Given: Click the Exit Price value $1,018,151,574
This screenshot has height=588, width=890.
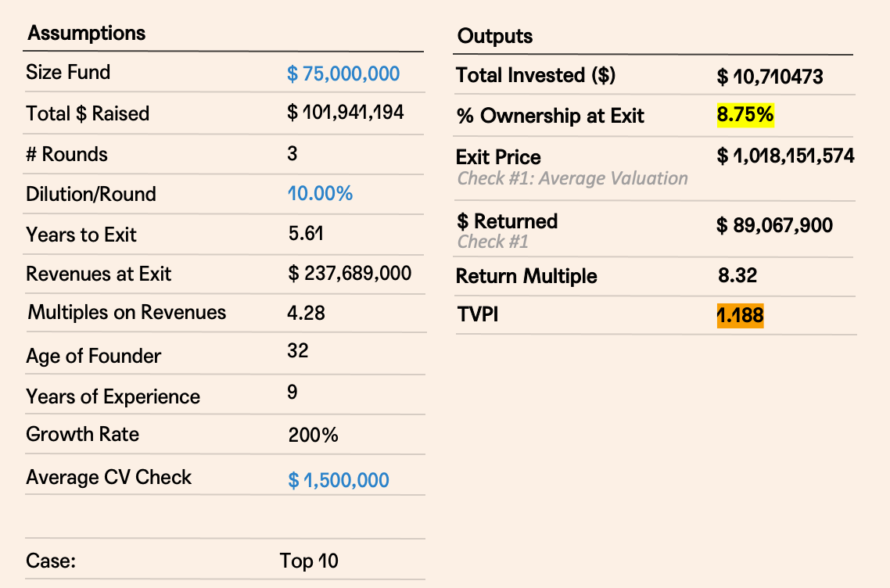Looking at the screenshot, I should [785, 156].
